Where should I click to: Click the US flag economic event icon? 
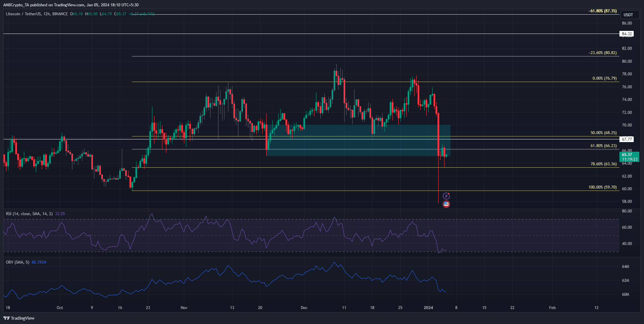coord(446,204)
